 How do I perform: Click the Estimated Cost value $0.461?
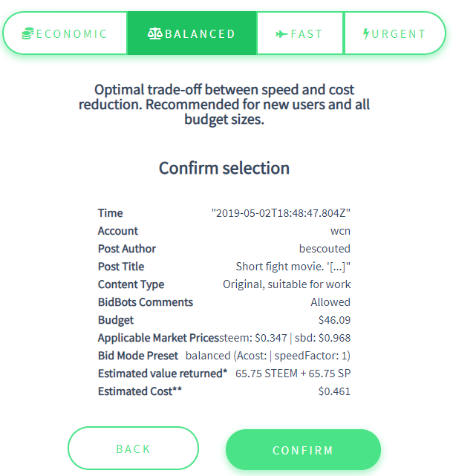click(x=334, y=391)
